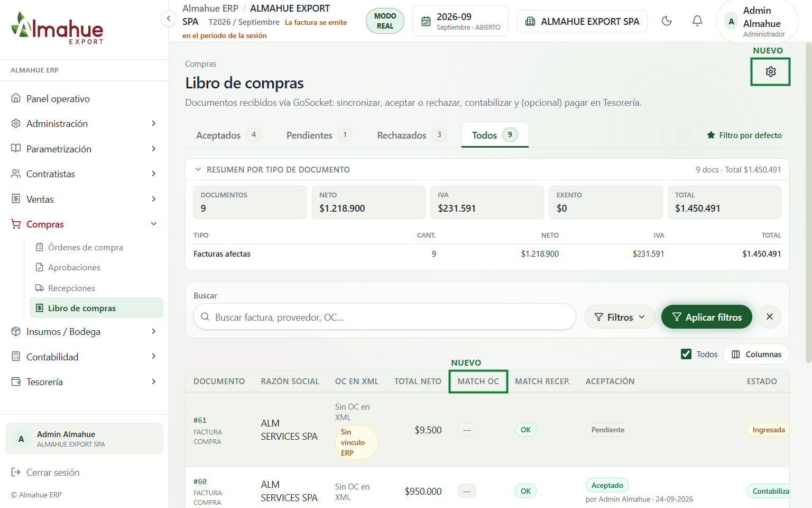Viewport: 812px width, 508px height.
Task: Expand the Ventas menu
Action: (x=85, y=199)
